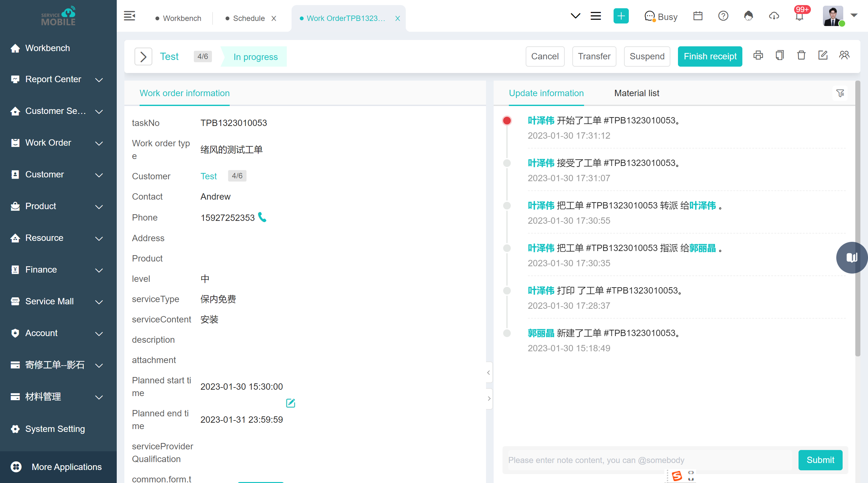Click Workbench home icon in sidebar

[15, 48]
